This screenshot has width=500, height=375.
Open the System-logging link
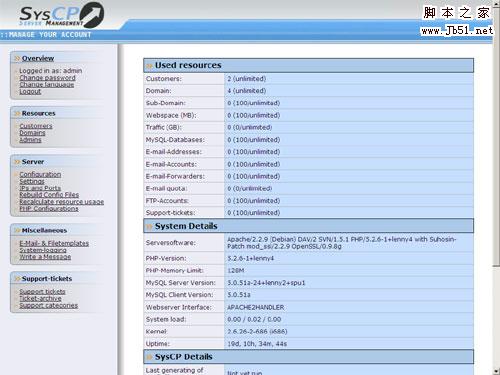[43, 250]
